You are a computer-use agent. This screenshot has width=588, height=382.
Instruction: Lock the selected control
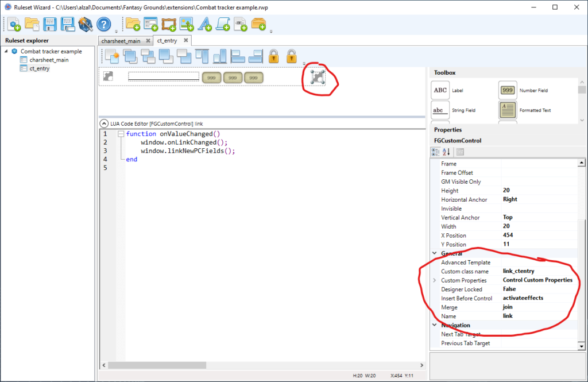274,56
